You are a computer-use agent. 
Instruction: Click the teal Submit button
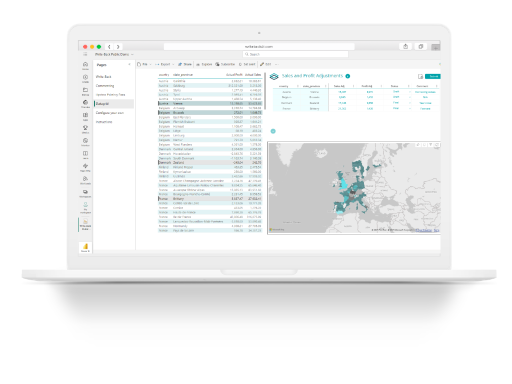[433, 76]
